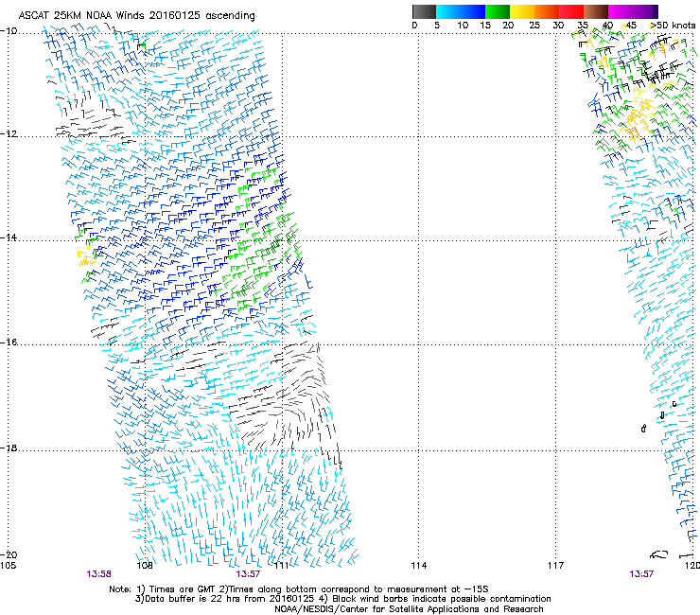Click the note line 'Times are GMT'
This screenshot has width=700, height=615.
[x=182, y=589]
